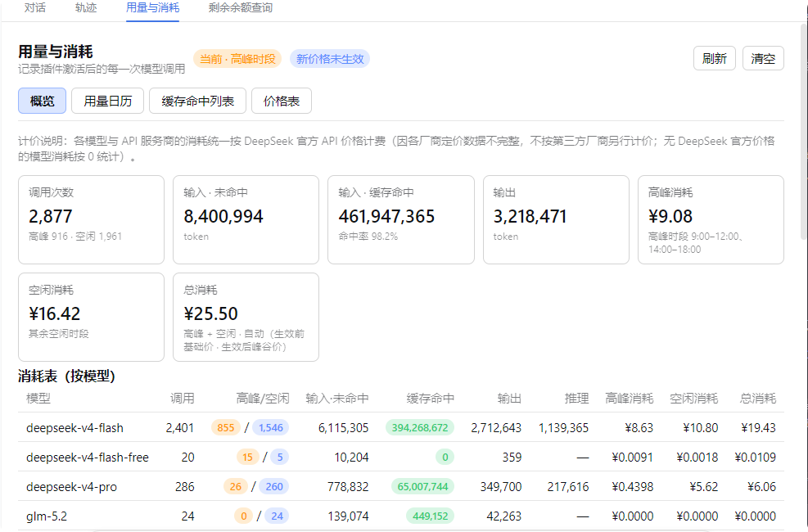Viewport: 808px width, 532px height.
Task: Click the deepseek-v4-flash-free model name
Action: [87, 458]
